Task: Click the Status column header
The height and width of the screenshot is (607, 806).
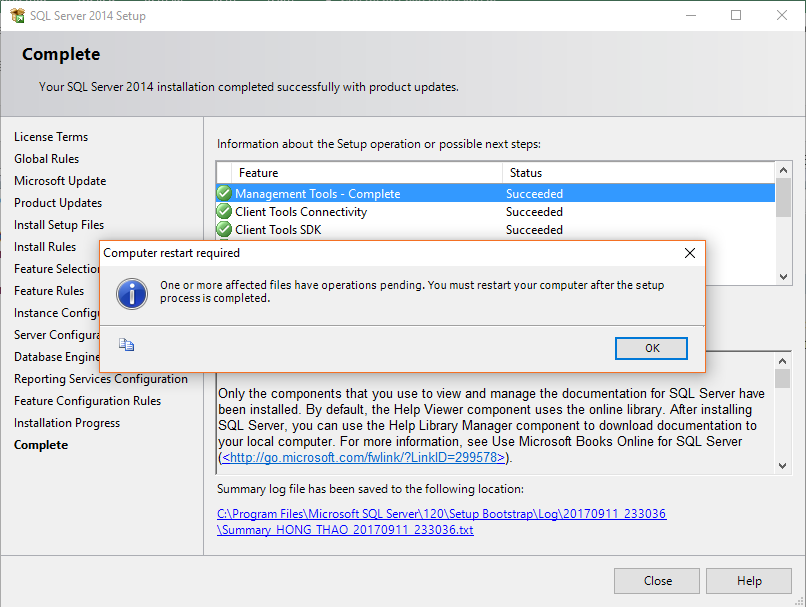Action: (x=638, y=173)
